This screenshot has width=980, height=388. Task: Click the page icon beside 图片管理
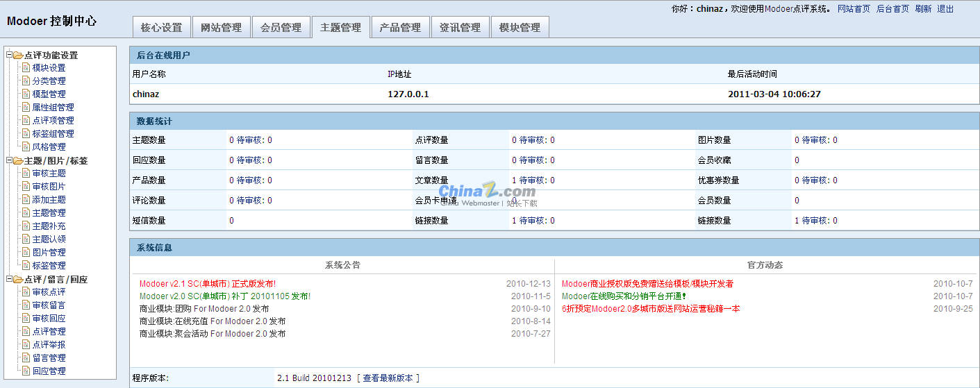click(x=26, y=253)
